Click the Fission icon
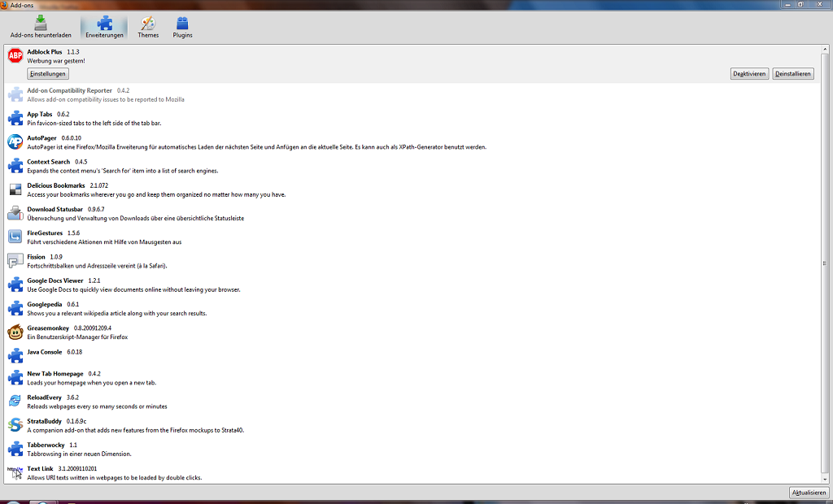Viewport: 833px width, 504px height. pos(15,261)
